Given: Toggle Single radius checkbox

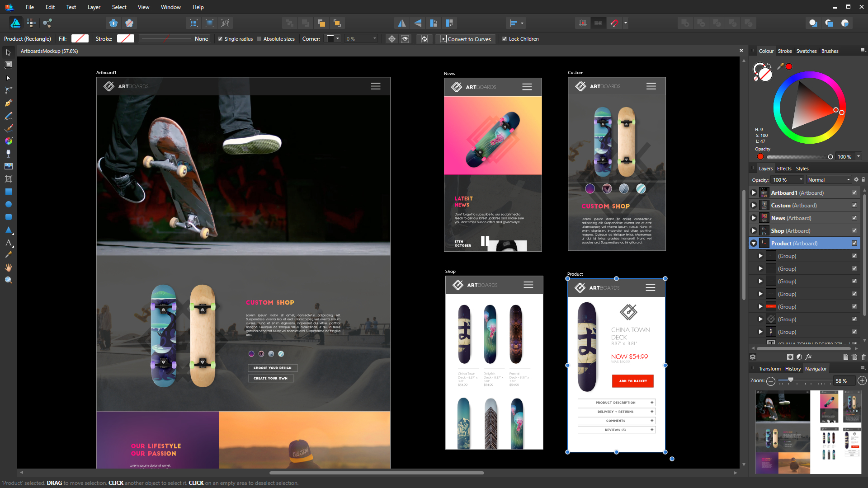Looking at the screenshot, I should (220, 39).
